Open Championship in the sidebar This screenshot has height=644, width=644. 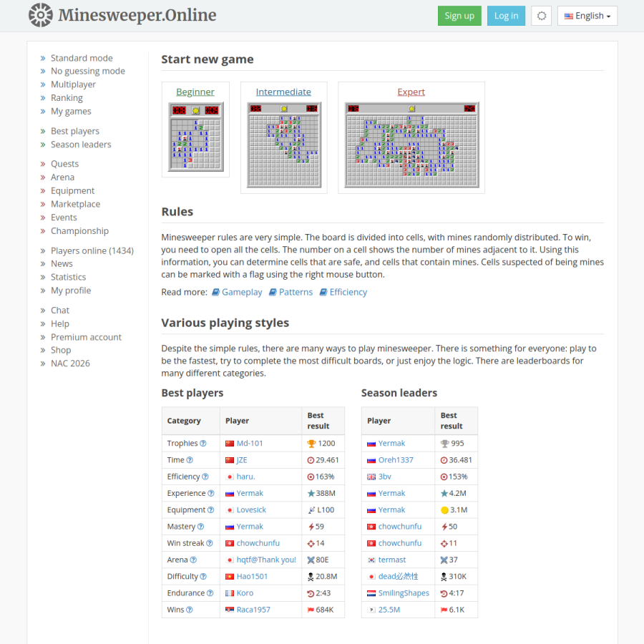pos(79,231)
